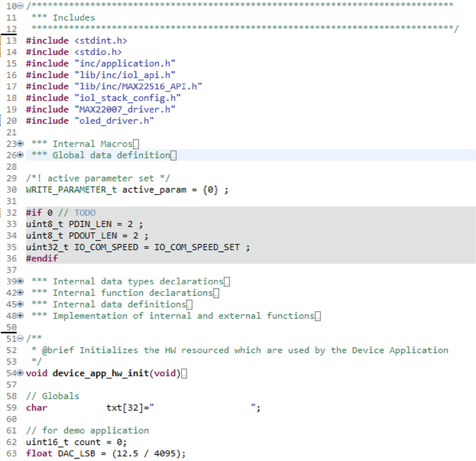The image size is (476, 461).
Task: Expand the Global data definition fold
Action: click(20, 155)
